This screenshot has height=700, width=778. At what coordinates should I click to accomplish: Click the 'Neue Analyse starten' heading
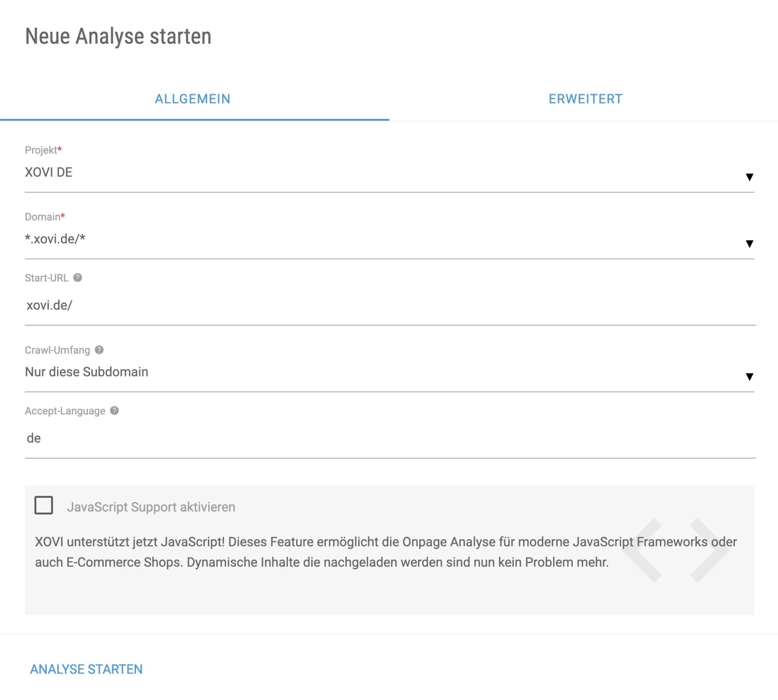coord(118,36)
